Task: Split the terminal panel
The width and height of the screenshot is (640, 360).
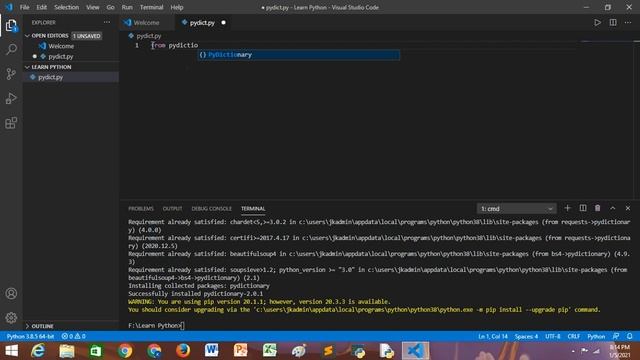Action: [583, 208]
